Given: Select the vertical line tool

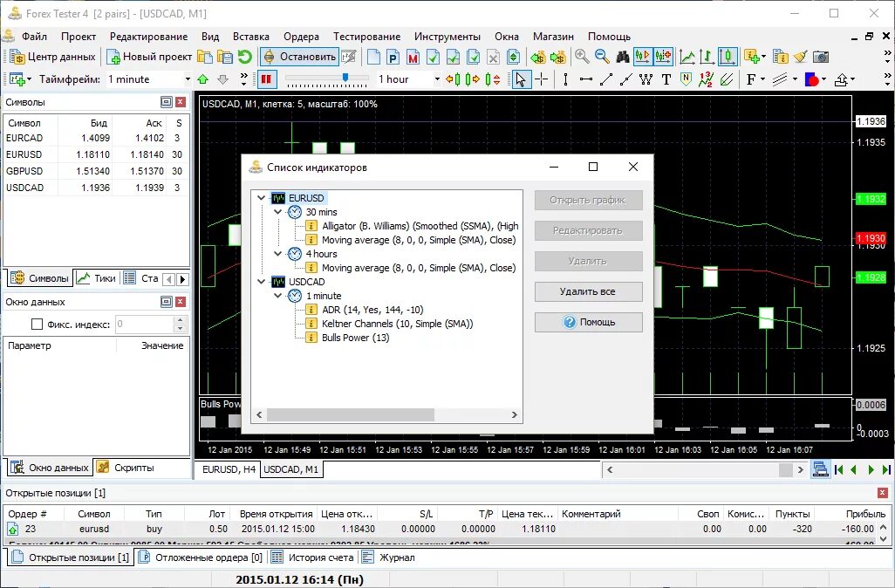Looking at the screenshot, I should (565, 79).
